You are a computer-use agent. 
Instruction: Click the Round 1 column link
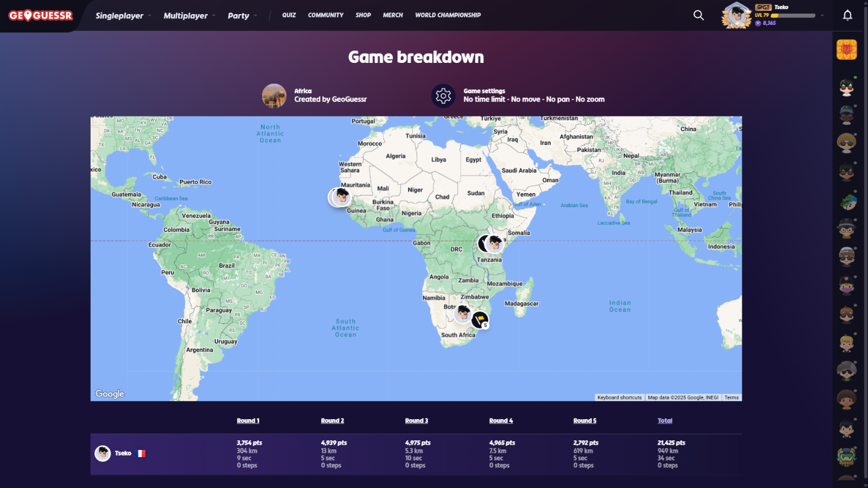[248, 421]
